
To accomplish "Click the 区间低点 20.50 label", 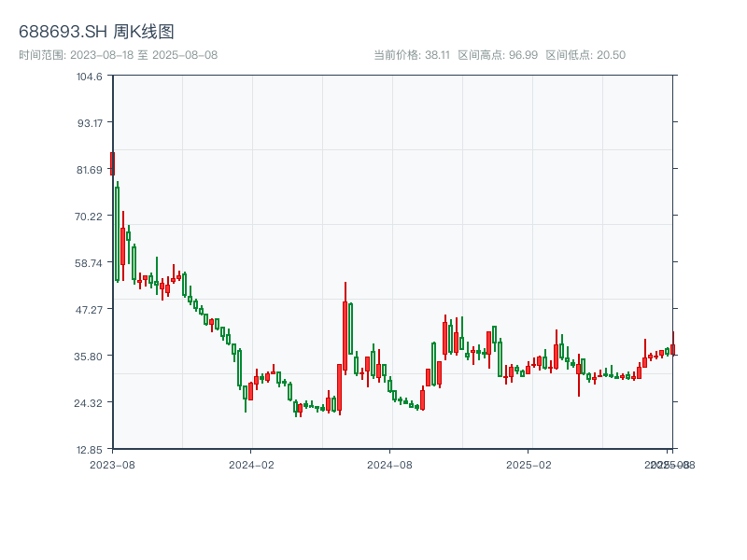I will click(x=585, y=55).
